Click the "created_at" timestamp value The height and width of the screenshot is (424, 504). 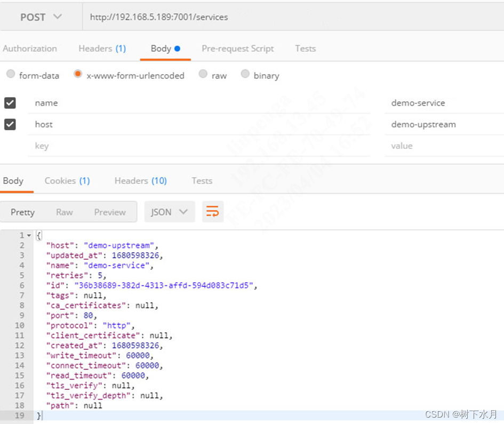[135, 346]
